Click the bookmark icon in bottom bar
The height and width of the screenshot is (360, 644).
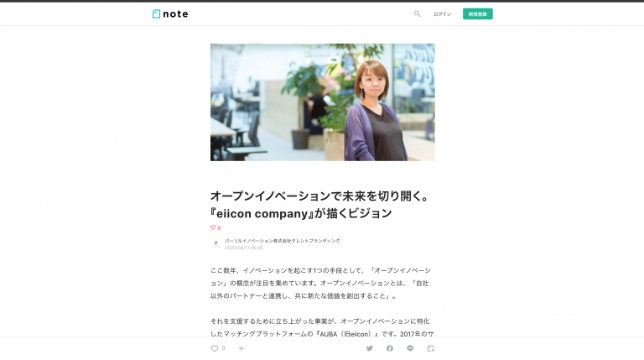pos(430,348)
